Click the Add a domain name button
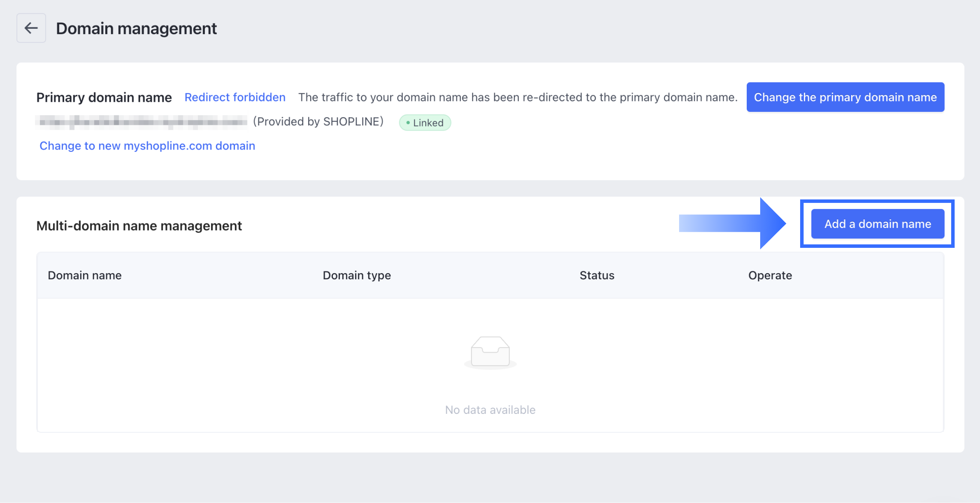Image resolution: width=980 pixels, height=503 pixels. (878, 224)
